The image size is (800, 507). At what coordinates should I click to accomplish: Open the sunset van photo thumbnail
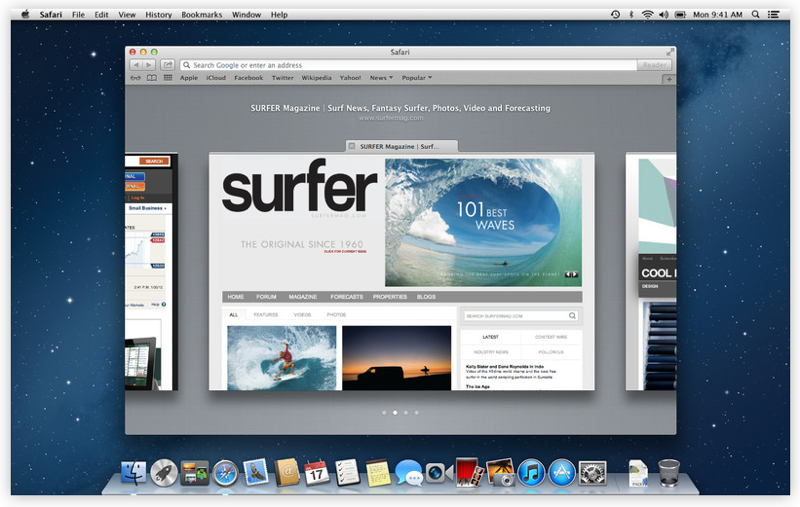pyautogui.click(x=396, y=358)
